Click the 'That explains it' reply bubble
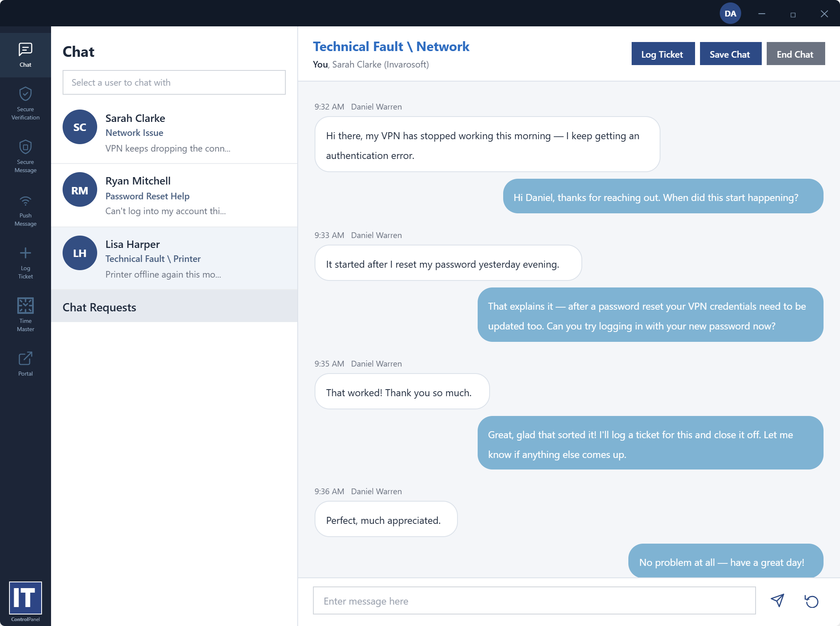 651,315
